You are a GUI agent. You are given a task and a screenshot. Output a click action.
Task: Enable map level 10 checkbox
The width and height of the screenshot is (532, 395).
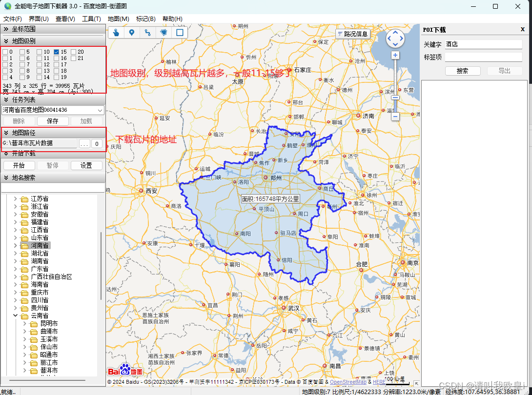pos(40,52)
